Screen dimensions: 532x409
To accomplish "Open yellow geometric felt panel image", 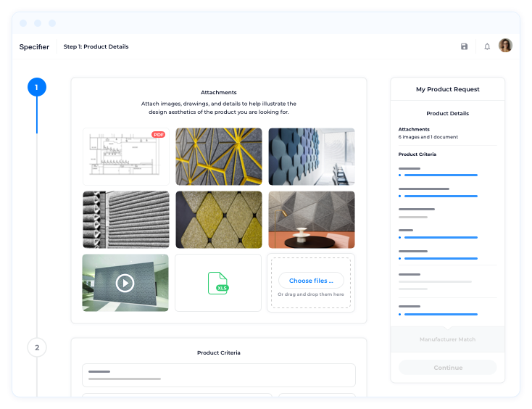I will [219, 157].
